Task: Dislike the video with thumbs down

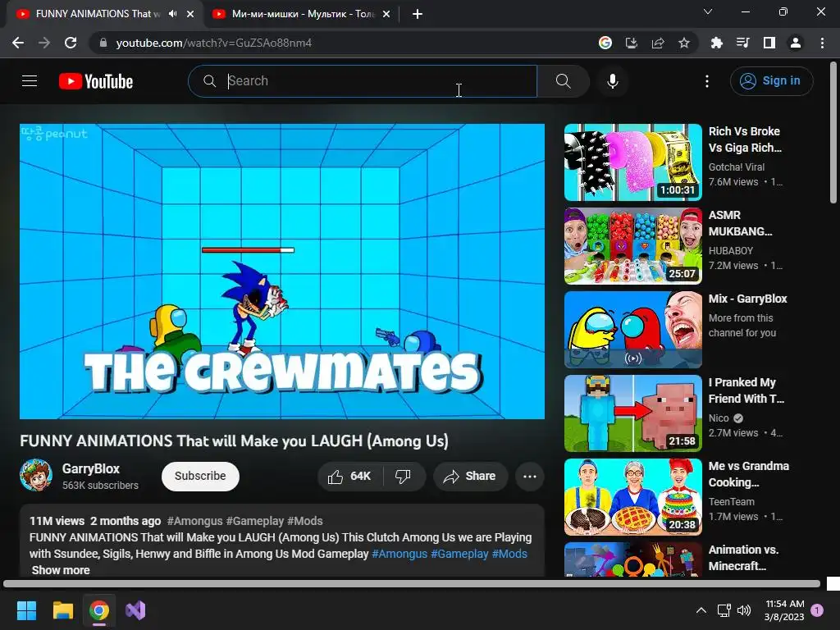Action: [404, 477]
